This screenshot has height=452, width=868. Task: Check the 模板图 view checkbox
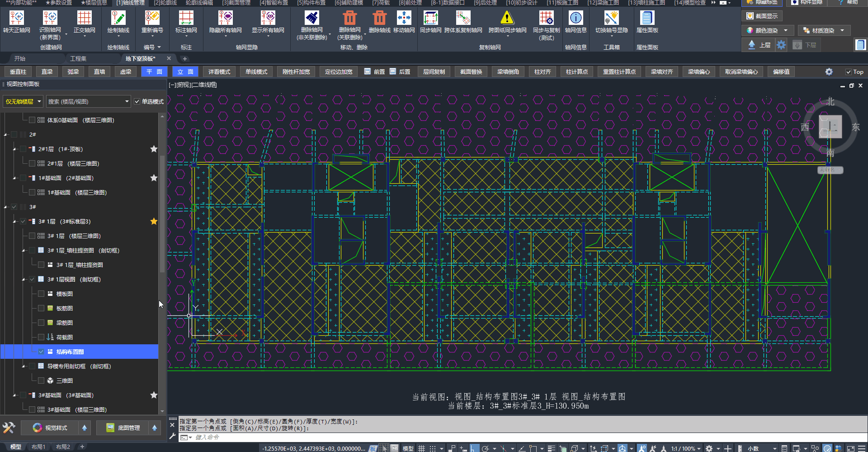click(41, 294)
